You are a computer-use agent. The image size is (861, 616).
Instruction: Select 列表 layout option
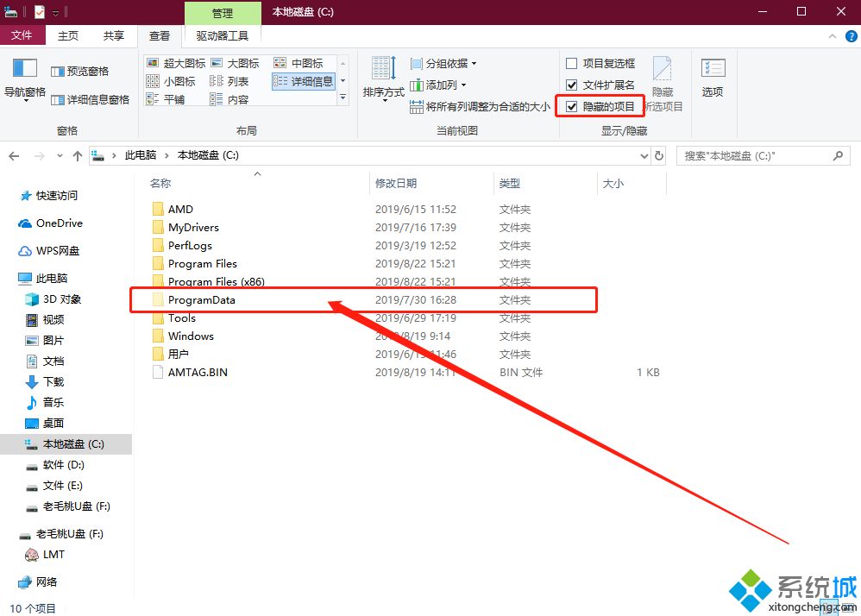tap(229, 81)
